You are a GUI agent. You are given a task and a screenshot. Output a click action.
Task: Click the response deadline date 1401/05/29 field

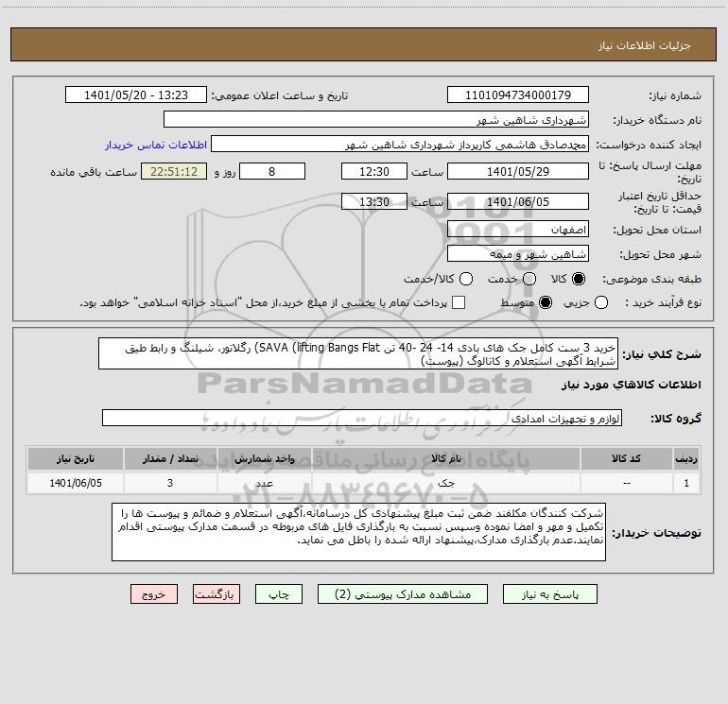(x=518, y=171)
